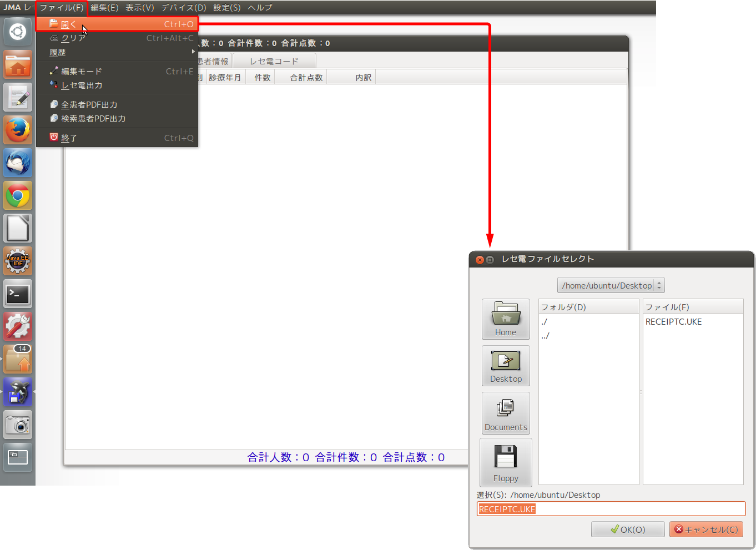Select 編集モード menu entry
This screenshot has height=550, width=756.
[x=117, y=71]
